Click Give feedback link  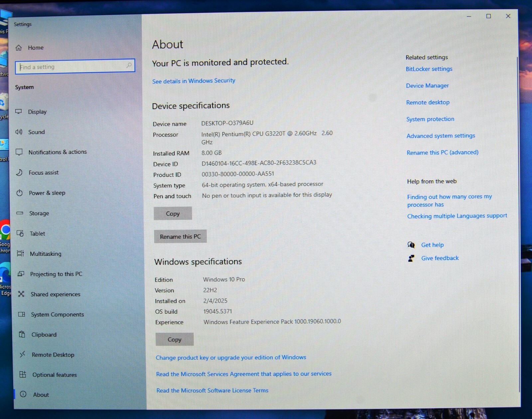pos(440,258)
